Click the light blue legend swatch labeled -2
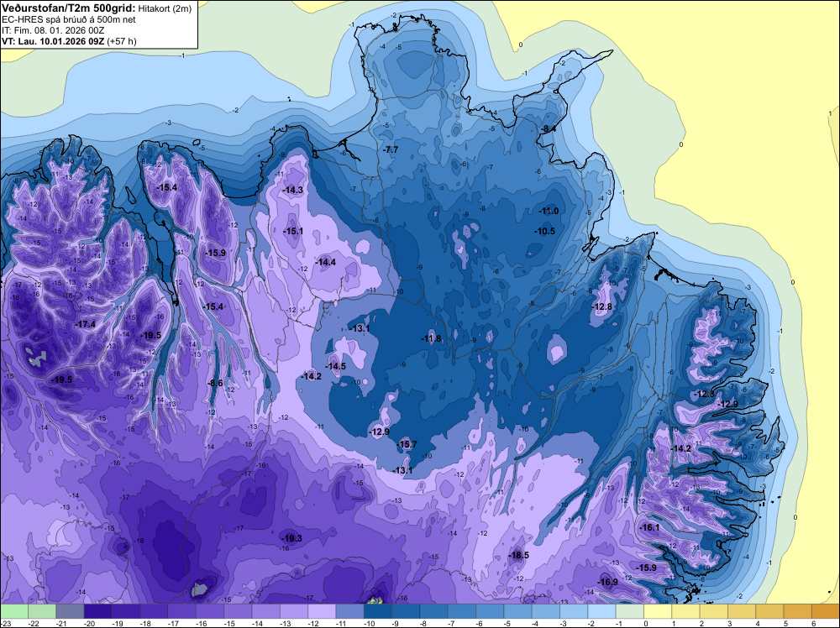 pyautogui.click(x=601, y=611)
